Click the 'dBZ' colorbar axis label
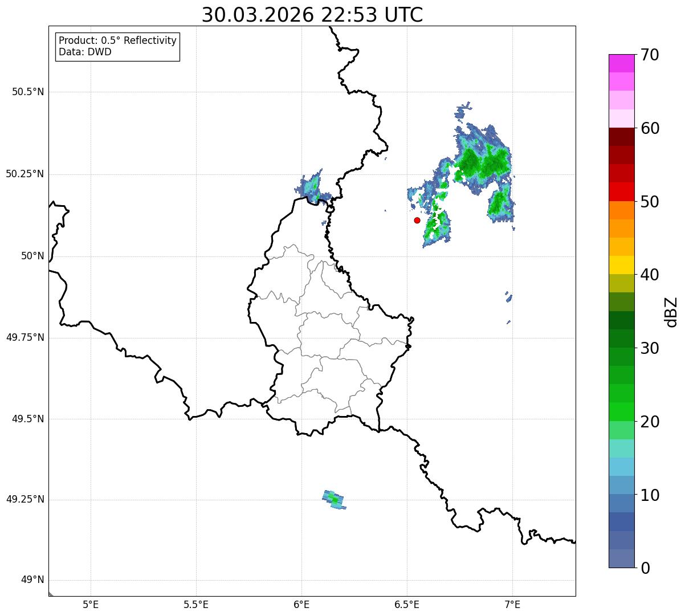Viewport: 685px width, 616px height. [x=671, y=312]
